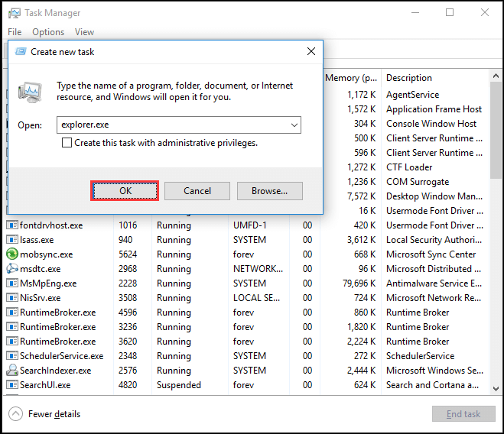Click the lsass.exe process icon
The height and width of the screenshot is (434, 504).
[x=12, y=240]
